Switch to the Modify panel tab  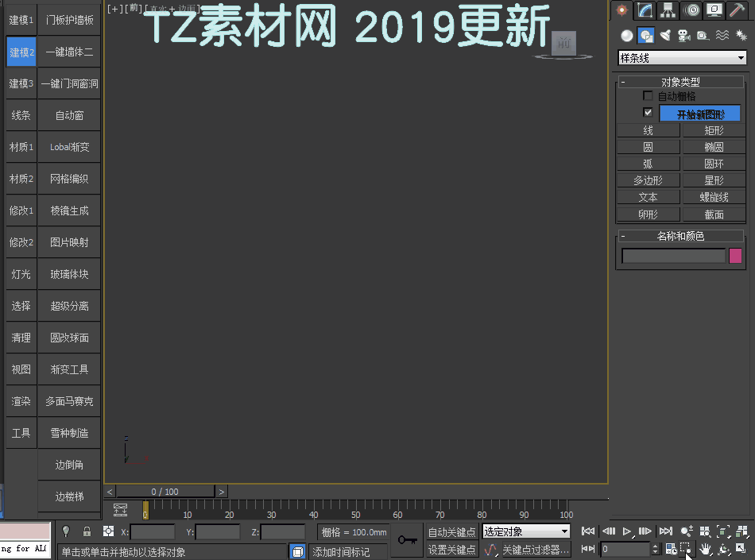point(645,10)
